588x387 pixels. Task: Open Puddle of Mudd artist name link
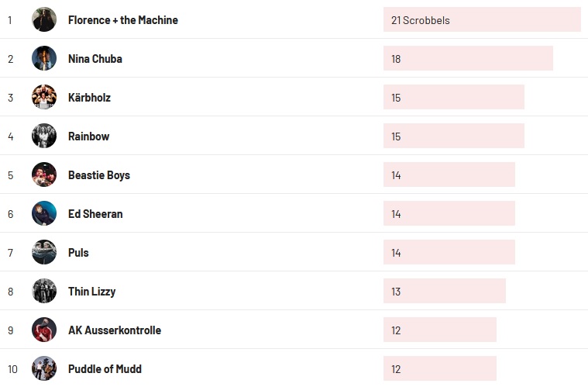coord(105,369)
